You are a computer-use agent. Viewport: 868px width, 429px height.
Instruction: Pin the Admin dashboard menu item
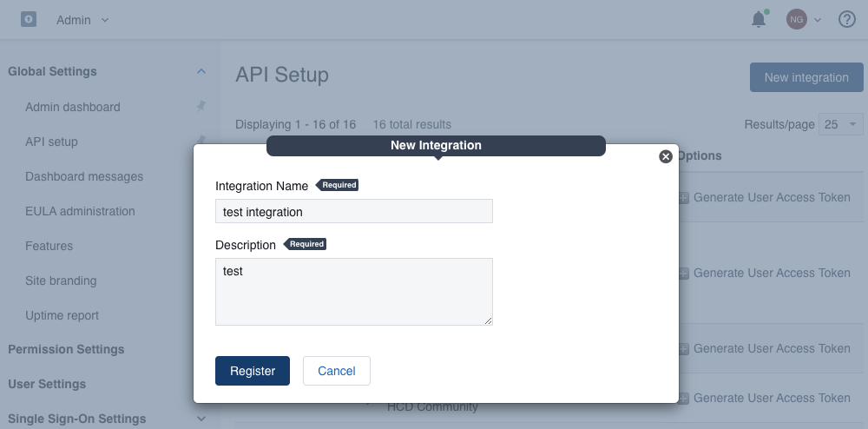tap(201, 106)
